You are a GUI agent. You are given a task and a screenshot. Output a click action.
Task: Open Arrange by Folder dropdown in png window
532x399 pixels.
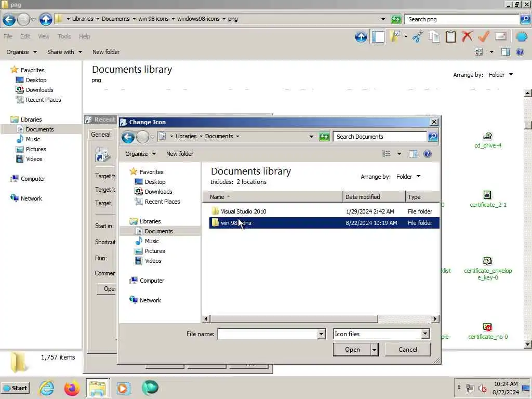500,75
